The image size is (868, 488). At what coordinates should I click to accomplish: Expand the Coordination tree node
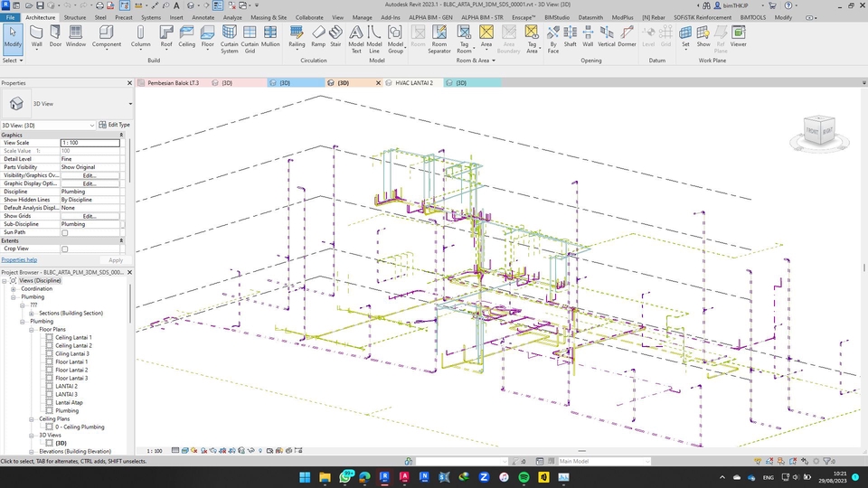14,289
